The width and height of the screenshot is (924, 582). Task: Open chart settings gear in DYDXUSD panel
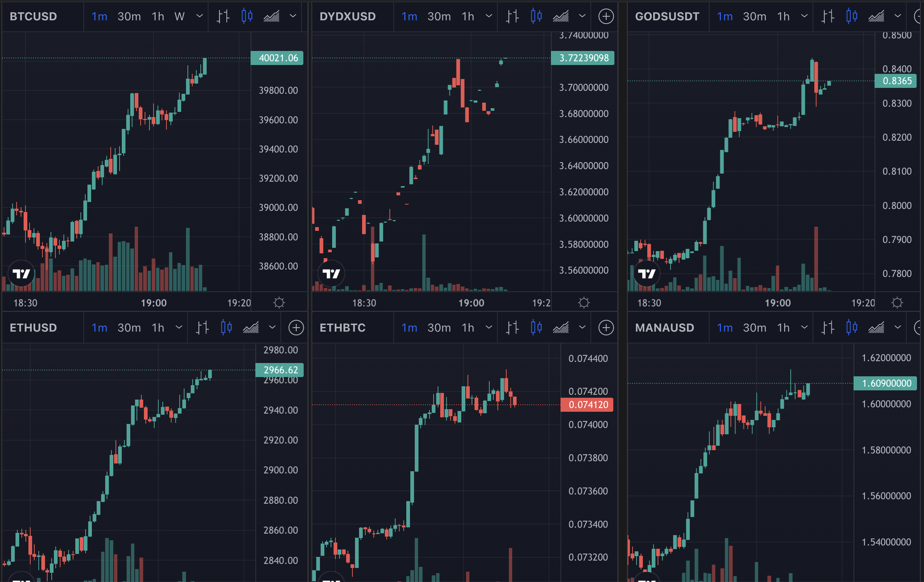click(584, 302)
